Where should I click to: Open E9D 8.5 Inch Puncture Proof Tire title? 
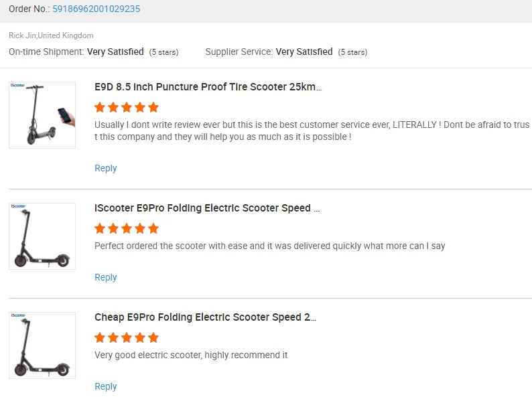[x=208, y=87]
